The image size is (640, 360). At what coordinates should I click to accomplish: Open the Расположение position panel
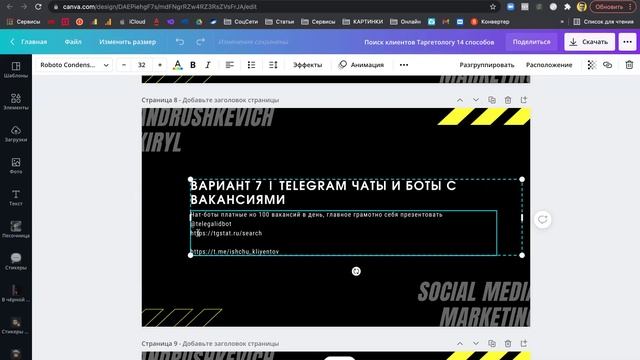(x=549, y=65)
